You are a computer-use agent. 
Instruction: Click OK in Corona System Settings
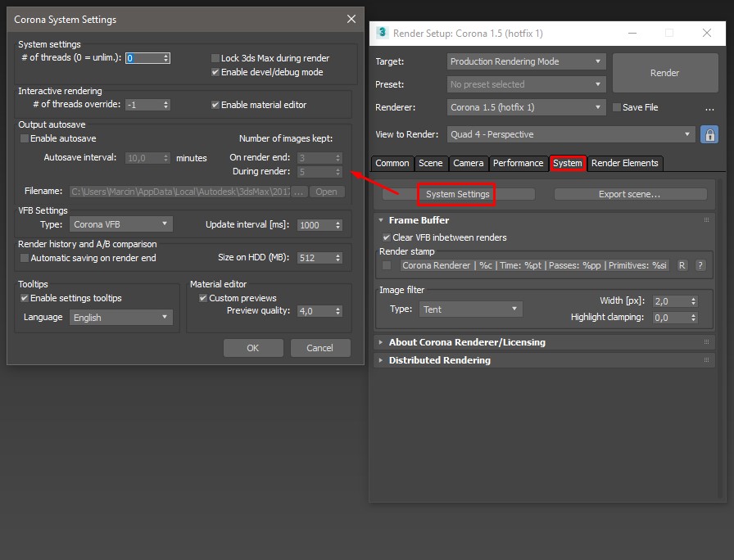[x=253, y=348]
